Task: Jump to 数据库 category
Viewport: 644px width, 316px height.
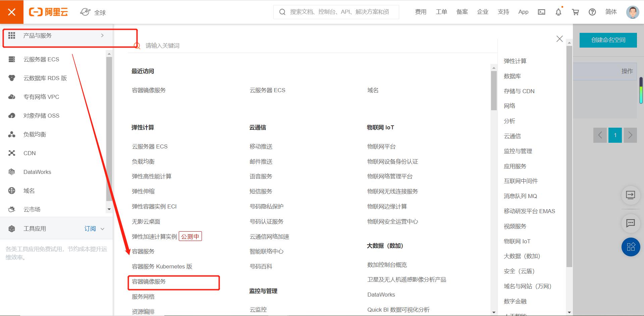Action: point(512,76)
